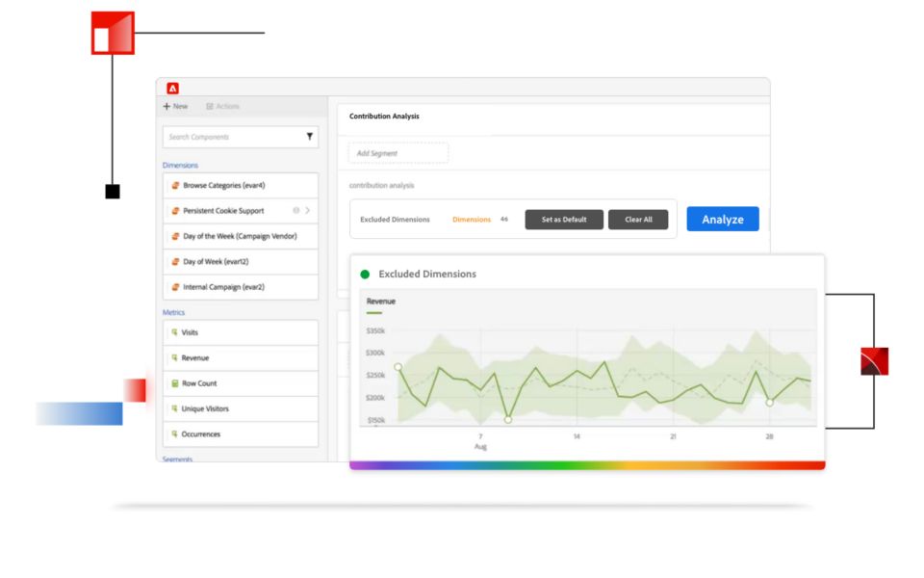
Task: Select the lowest anomaly point near Aug 7
Action: pos(508,420)
